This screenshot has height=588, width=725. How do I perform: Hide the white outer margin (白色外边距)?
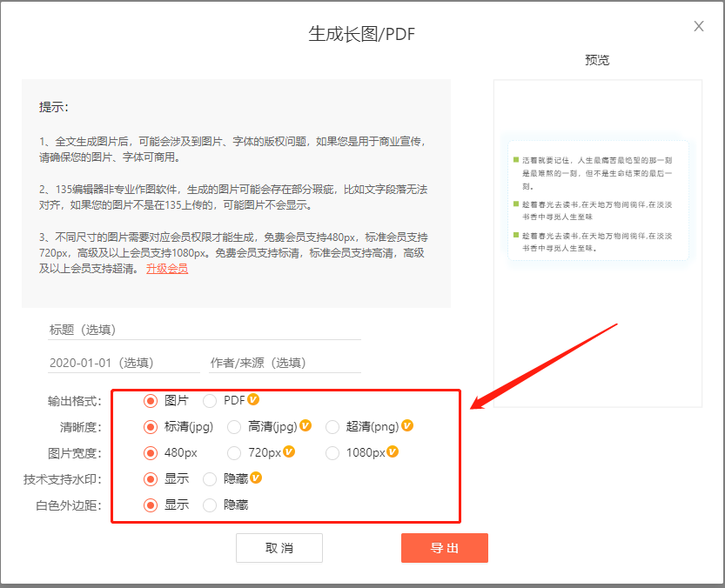point(210,504)
